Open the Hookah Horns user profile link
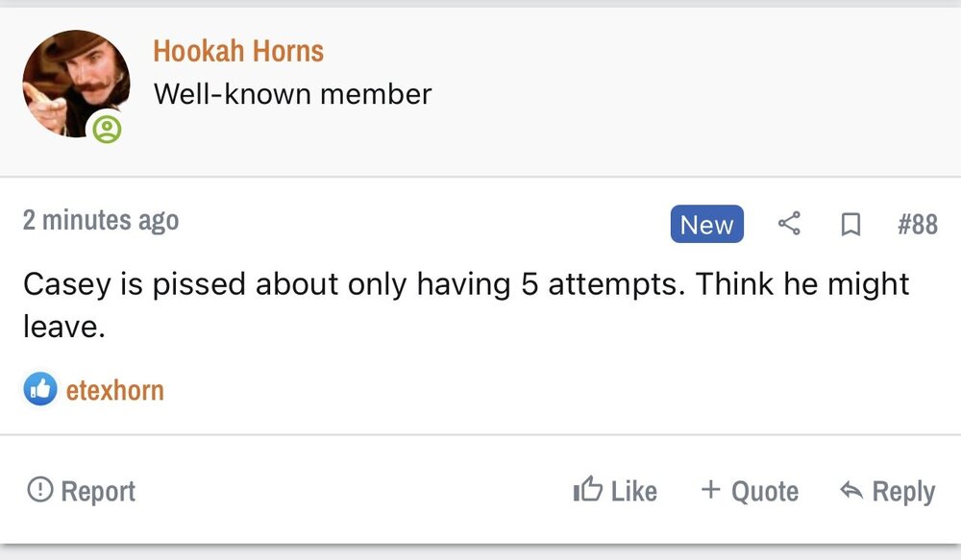 click(238, 51)
